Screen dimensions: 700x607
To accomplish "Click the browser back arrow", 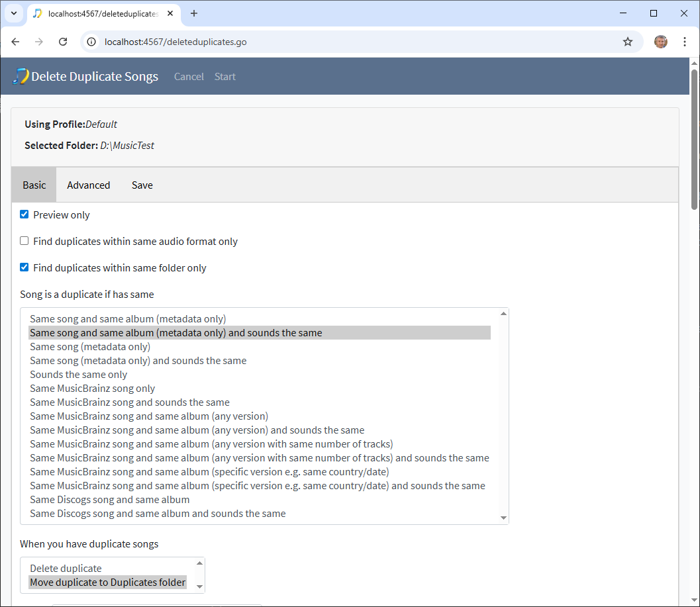I will (x=16, y=42).
